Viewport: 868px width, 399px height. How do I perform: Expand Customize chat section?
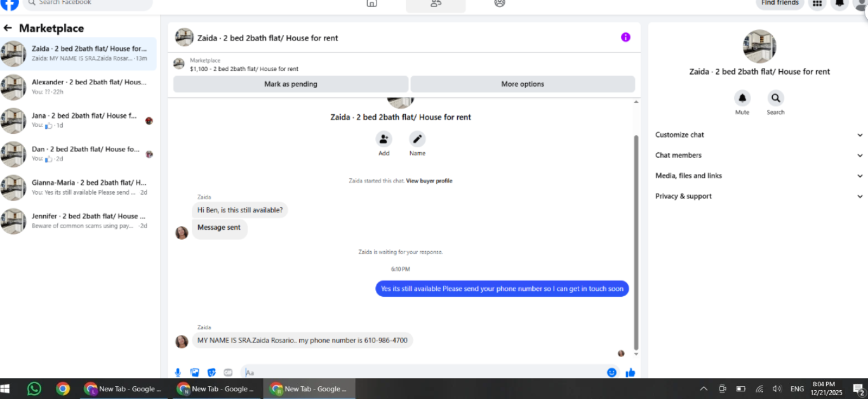pos(759,134)
